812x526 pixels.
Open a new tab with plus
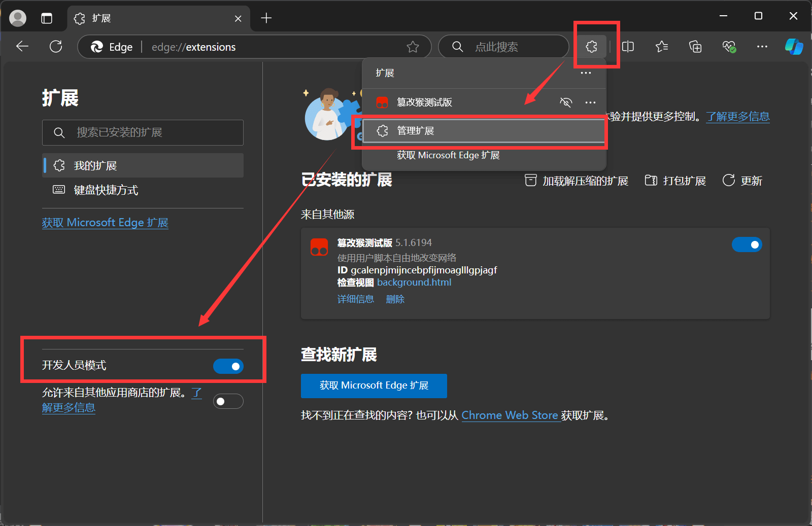click(266, 18)
